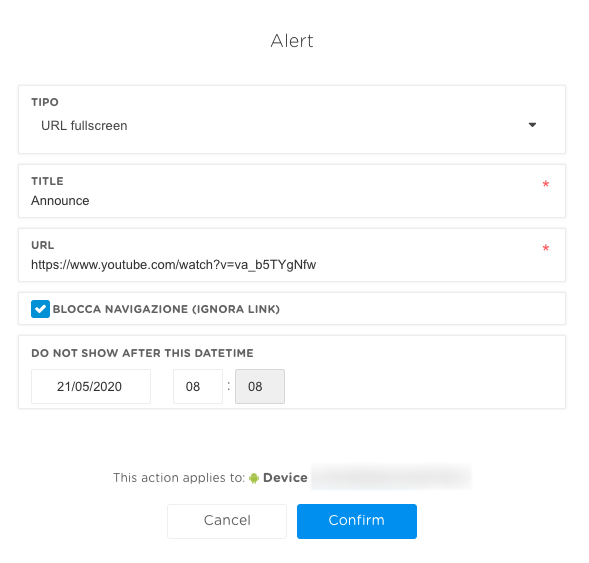
Task: Click the This action applies to text
Action: 179,478
